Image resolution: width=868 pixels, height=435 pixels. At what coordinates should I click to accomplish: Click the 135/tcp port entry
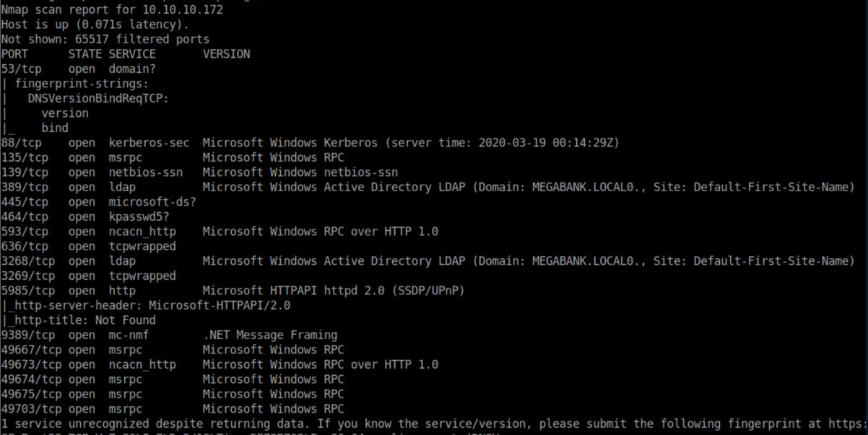pyautogui.click(x=25, y=157)
